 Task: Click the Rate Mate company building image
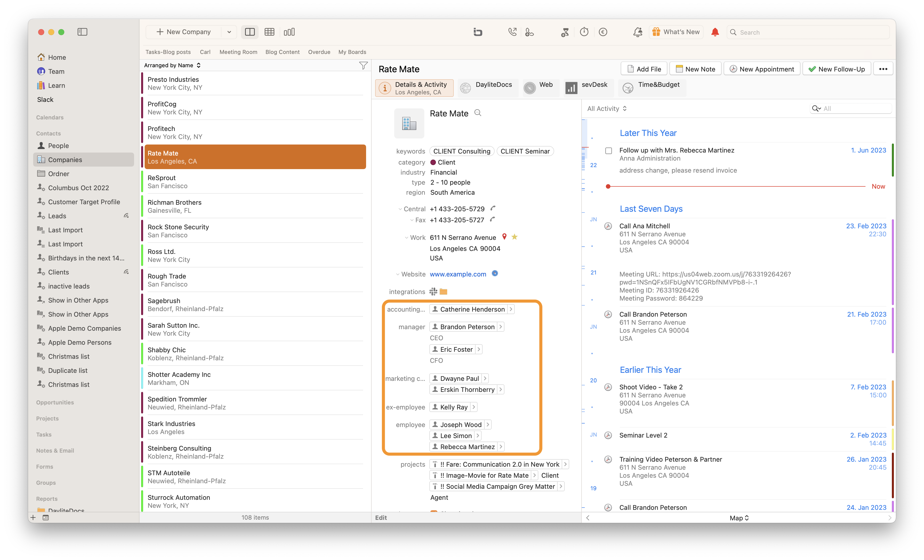[x=409, y=123]
